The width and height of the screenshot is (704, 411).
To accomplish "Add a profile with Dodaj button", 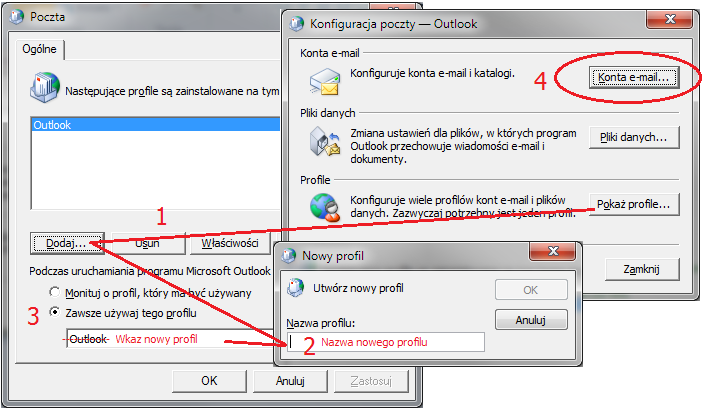I will pos(67,243).
